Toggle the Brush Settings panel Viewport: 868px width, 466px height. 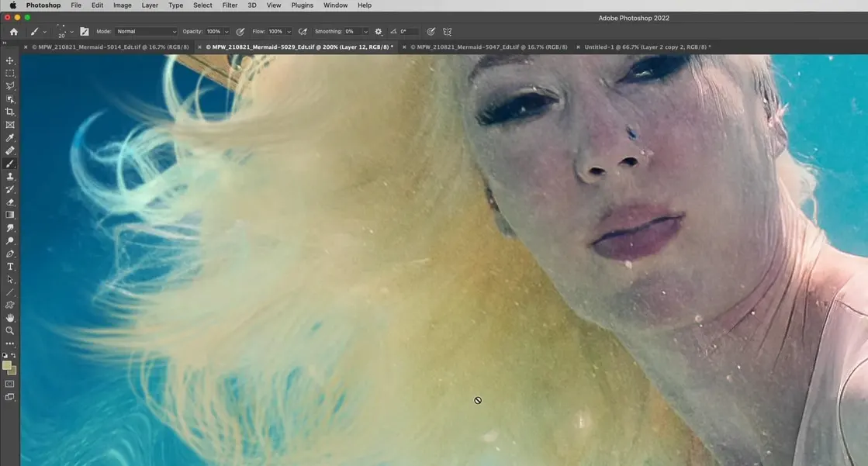(x=84, y=32)
